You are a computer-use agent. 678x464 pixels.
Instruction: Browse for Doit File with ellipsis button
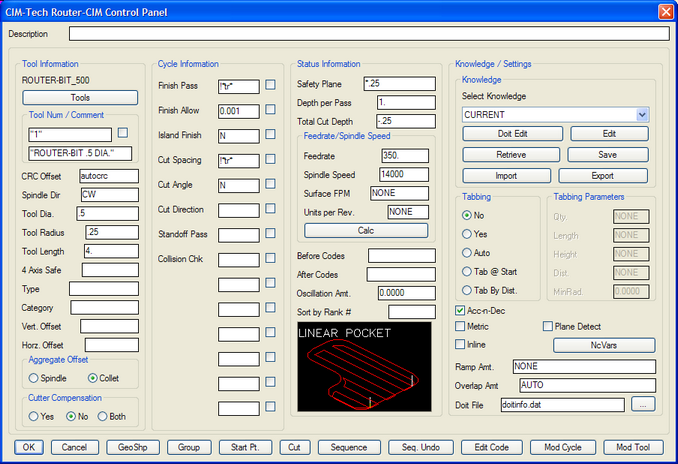643,405
